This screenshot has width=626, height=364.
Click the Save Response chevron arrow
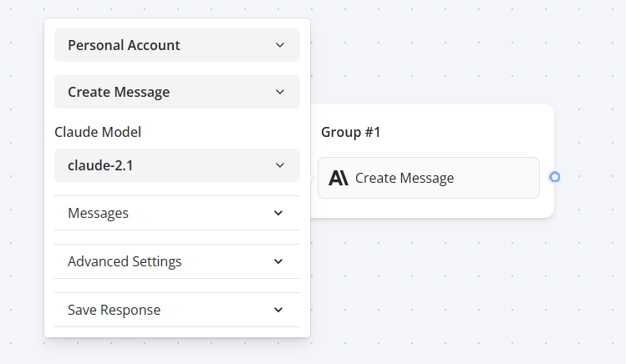(x=278, y=310)
